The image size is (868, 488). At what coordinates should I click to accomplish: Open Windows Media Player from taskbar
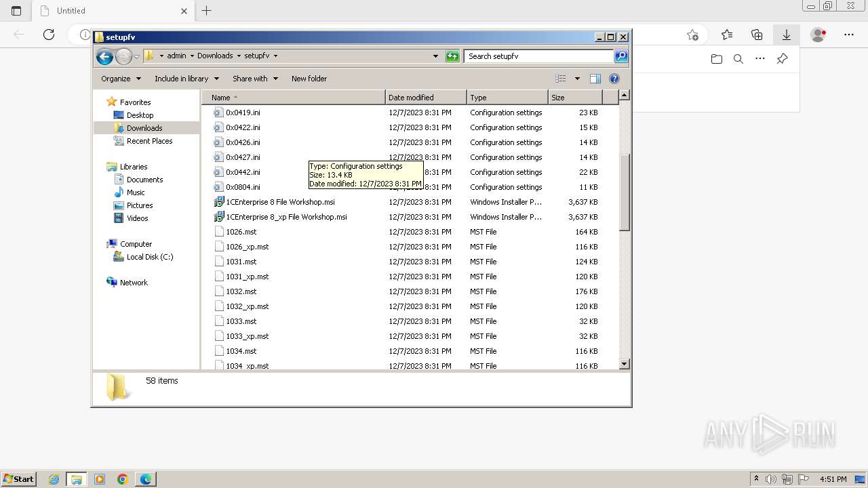click(x=100, y=479)
